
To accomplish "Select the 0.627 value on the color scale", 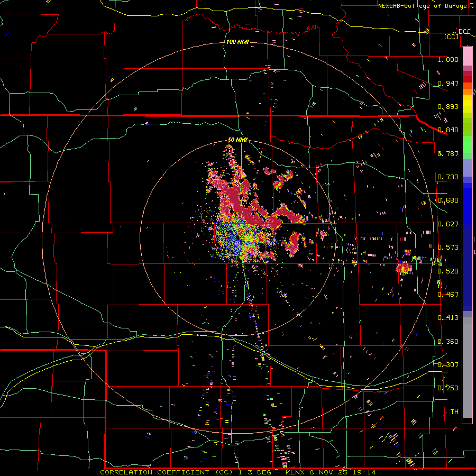I will 448,224.
